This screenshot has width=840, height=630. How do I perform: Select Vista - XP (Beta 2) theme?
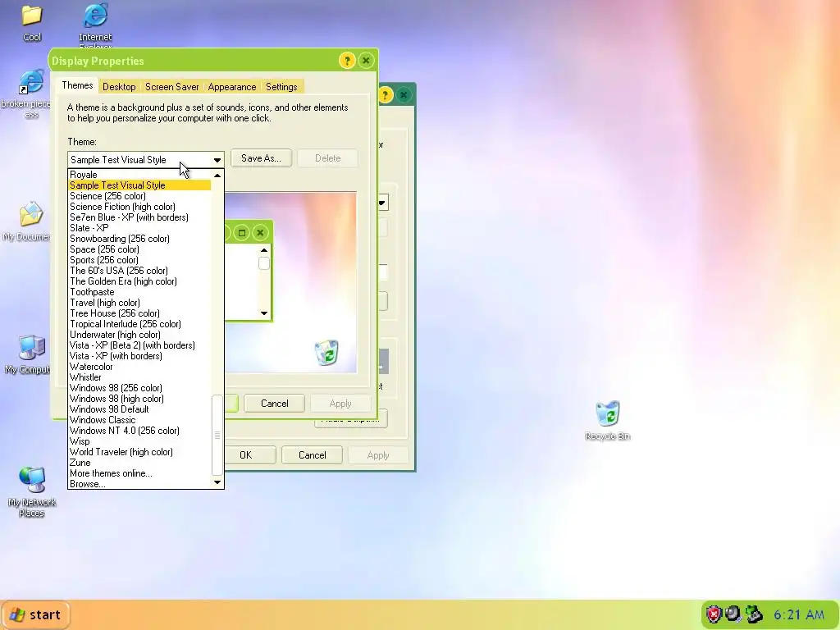tap(139, 345)
